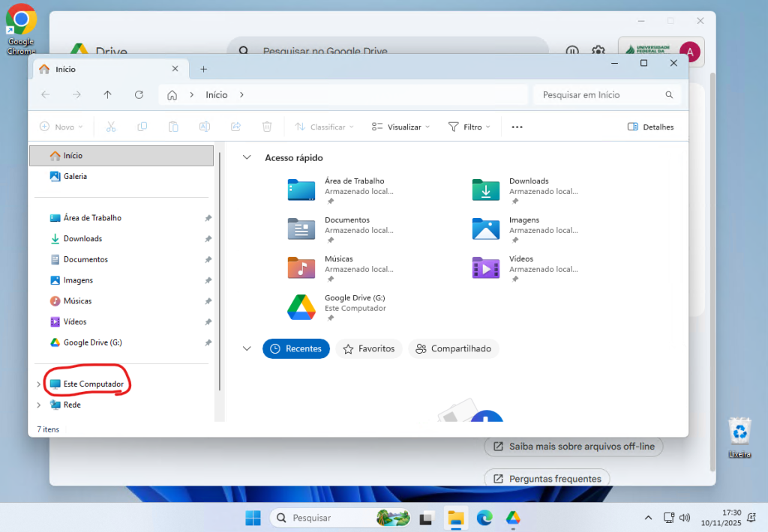Image resolution: width=768 pixels, height=532 pixels.
Task: Go up one folder level with Up arrow
Action: (107, 95)
